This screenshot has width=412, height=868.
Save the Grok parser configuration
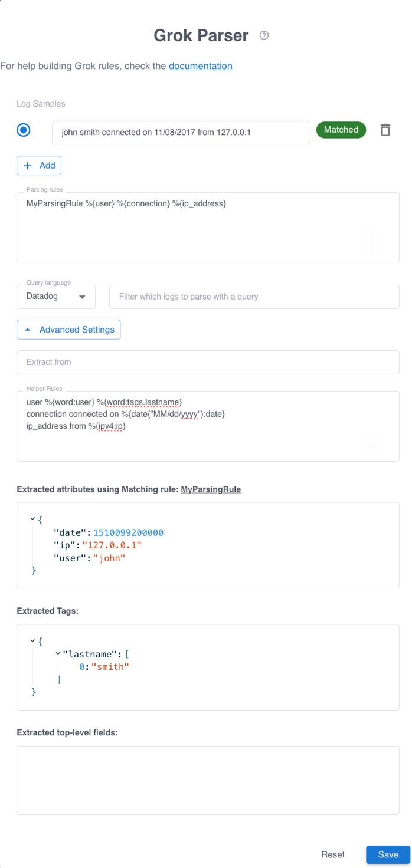[388, 854]
